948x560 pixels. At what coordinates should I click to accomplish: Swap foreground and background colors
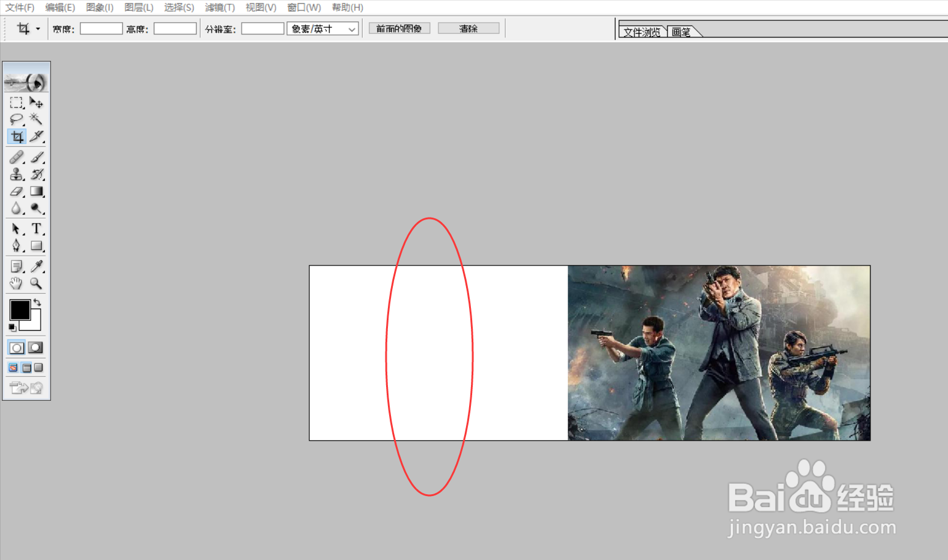point(38,302)
